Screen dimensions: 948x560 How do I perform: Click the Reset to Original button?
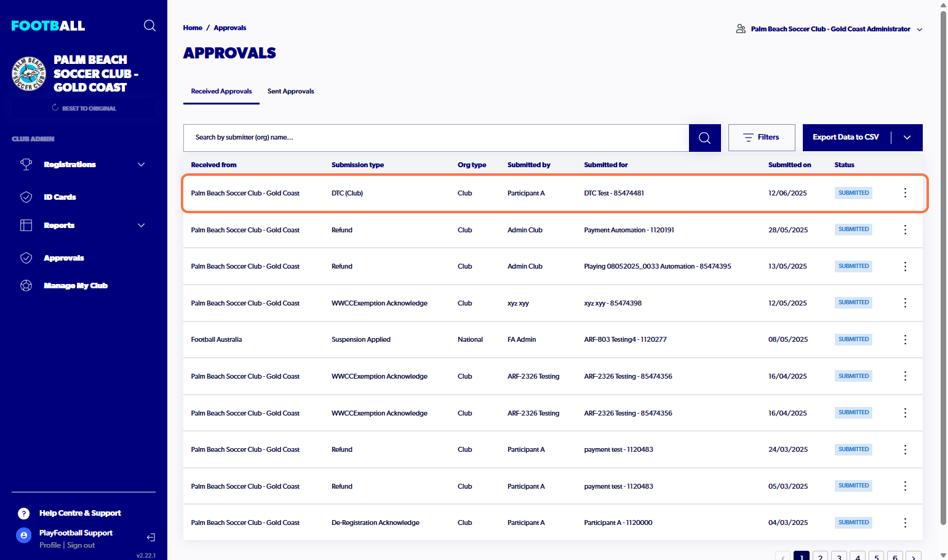(x=84, y=108)
